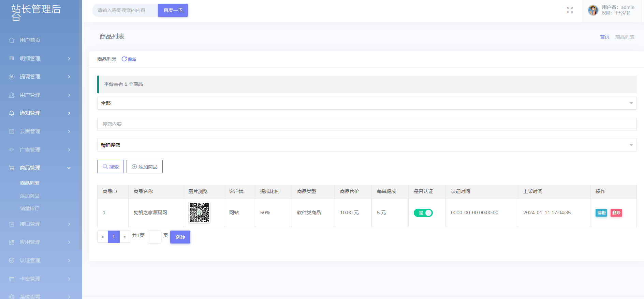Click the yen icon for 提现管理
This screenshot has width=644, height=299.
[12, 77]
